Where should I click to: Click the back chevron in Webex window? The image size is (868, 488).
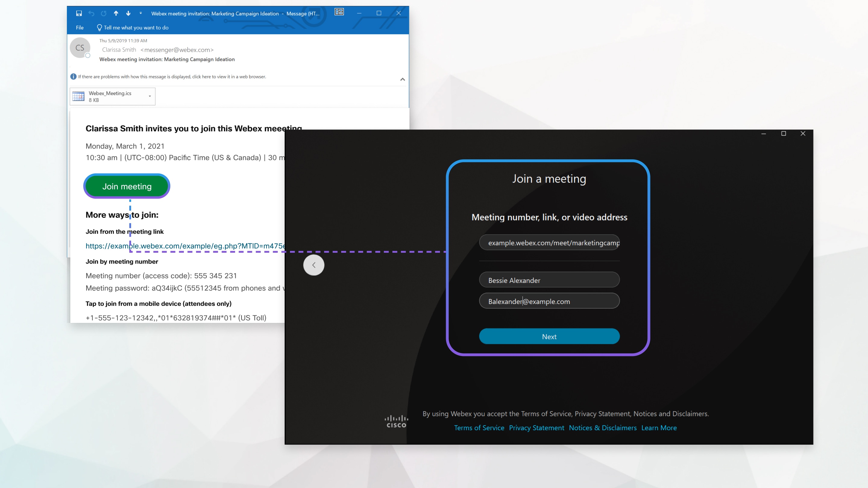(x=314, y=265)
